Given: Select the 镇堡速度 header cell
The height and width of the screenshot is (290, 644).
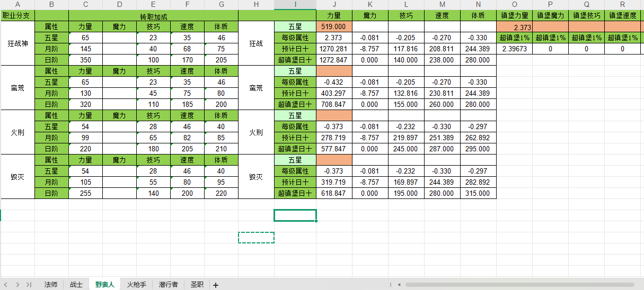Looking at the screenshot, I should 622,15.
